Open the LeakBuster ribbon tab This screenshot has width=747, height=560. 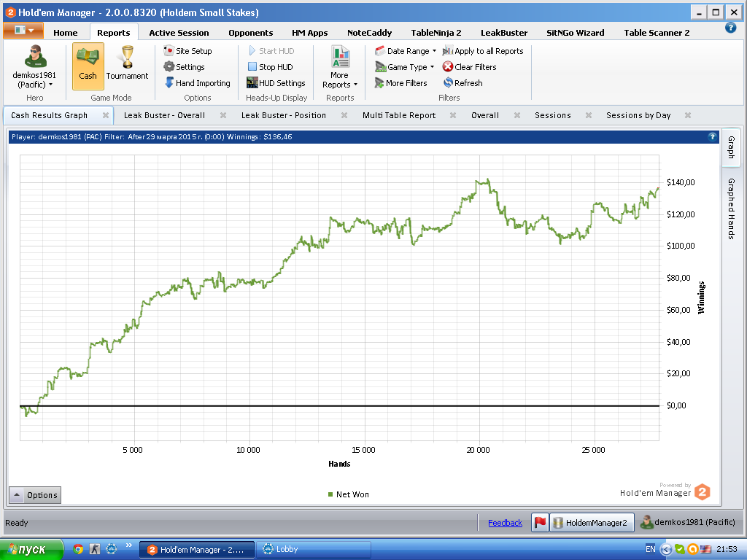[x=504, y=33]
